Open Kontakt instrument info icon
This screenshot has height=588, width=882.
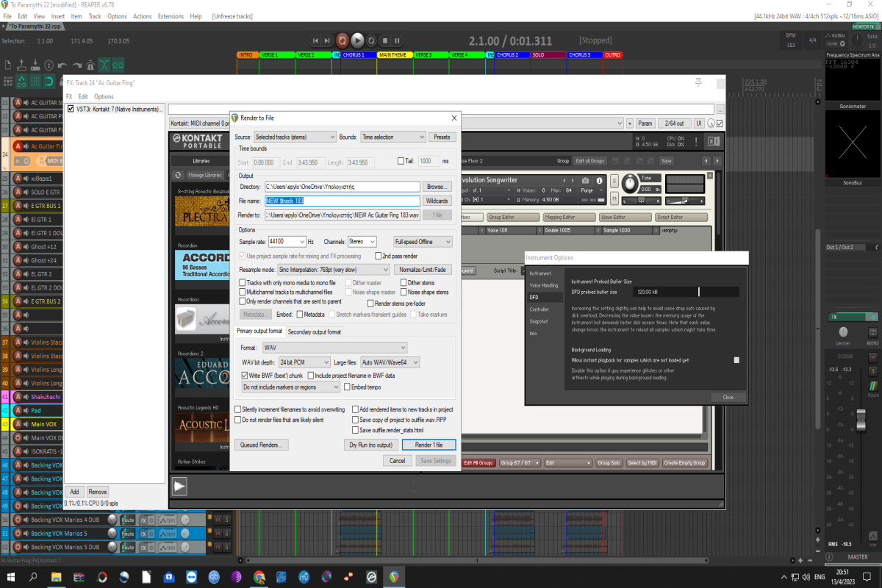pyautogui.click(x=600, y=181)
